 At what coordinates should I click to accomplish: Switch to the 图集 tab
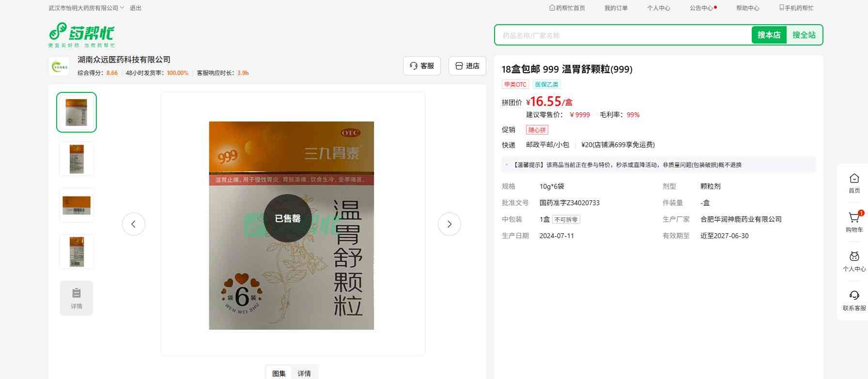tap(279, 373)
